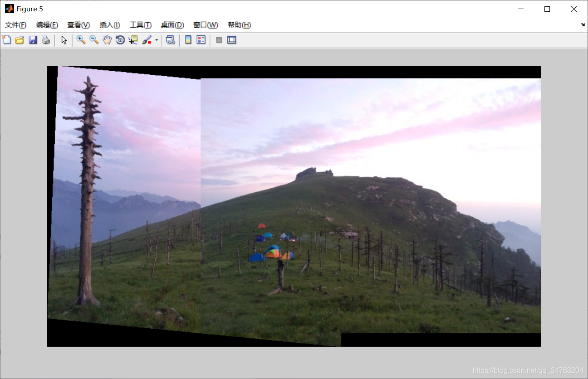Select the Pan hand tool
The height and width of the screenshot is (379, 588).
[x=107, y=40]
